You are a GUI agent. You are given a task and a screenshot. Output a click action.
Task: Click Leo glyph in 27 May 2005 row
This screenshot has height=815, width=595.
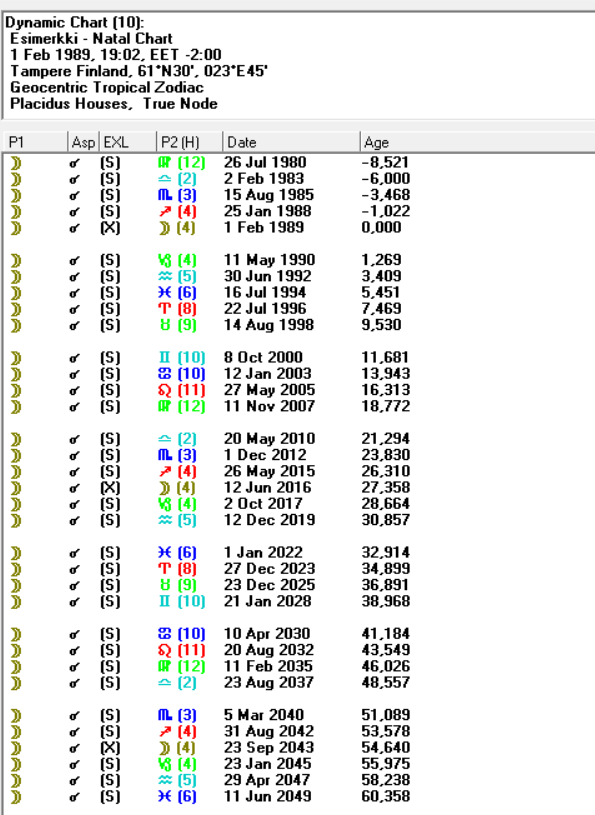click(165, 390)
